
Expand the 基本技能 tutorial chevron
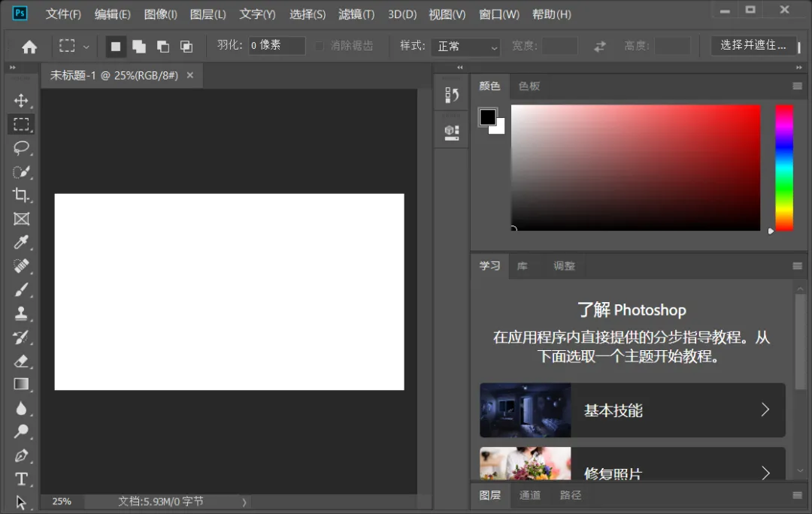(x=765, y=410)
